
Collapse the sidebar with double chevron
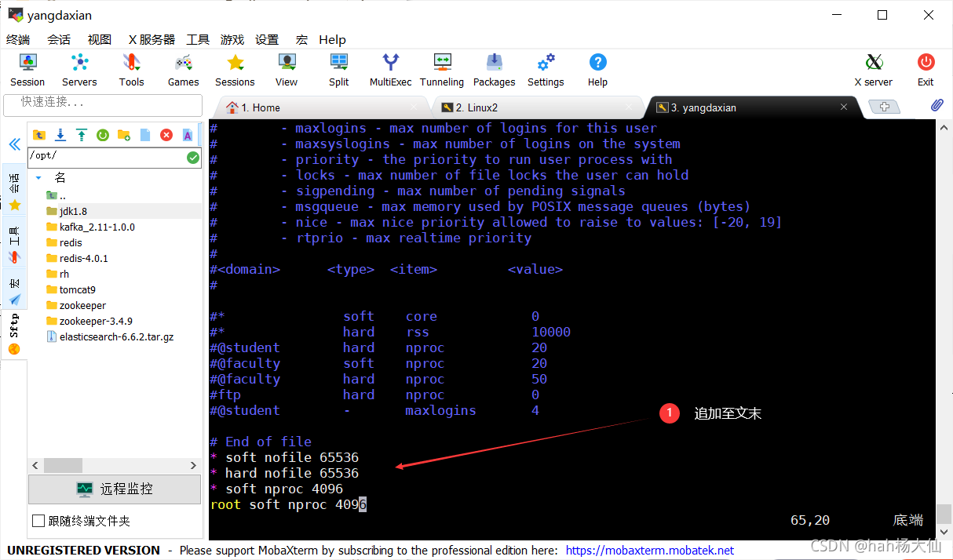[14, 144]
